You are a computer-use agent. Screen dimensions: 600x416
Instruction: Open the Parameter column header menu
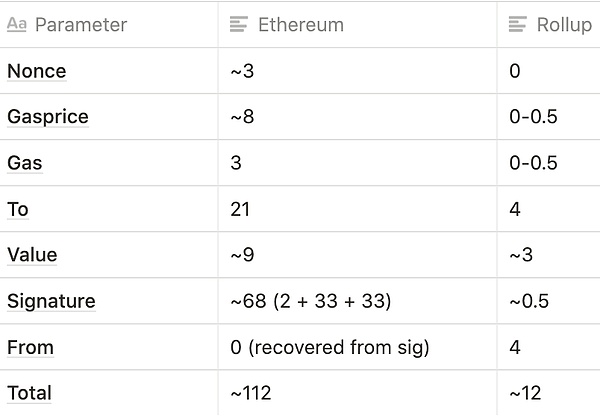pos(80,25)
